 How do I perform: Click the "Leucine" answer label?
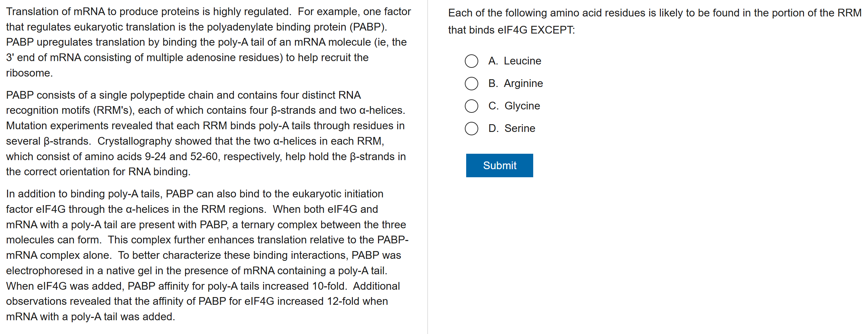[522, 61]
